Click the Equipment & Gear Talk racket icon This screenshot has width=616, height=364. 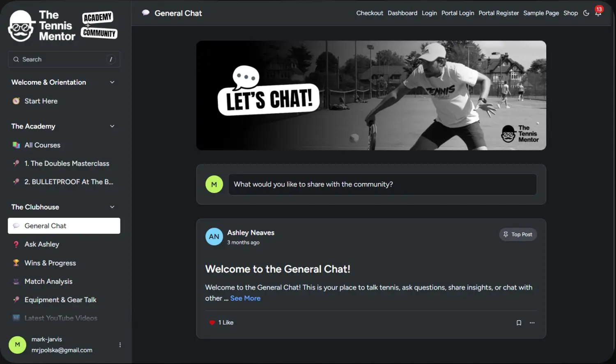[16, 300]
